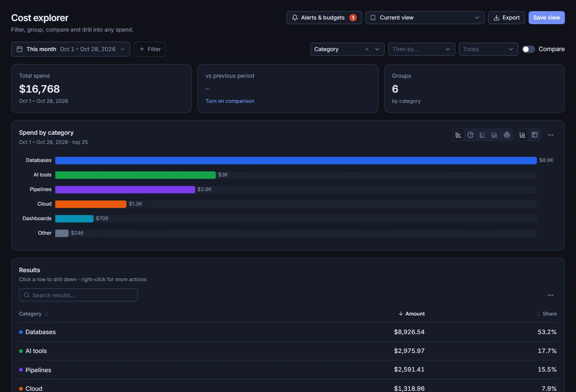Clear the Category grouping with the X

[x=367, y=49]
